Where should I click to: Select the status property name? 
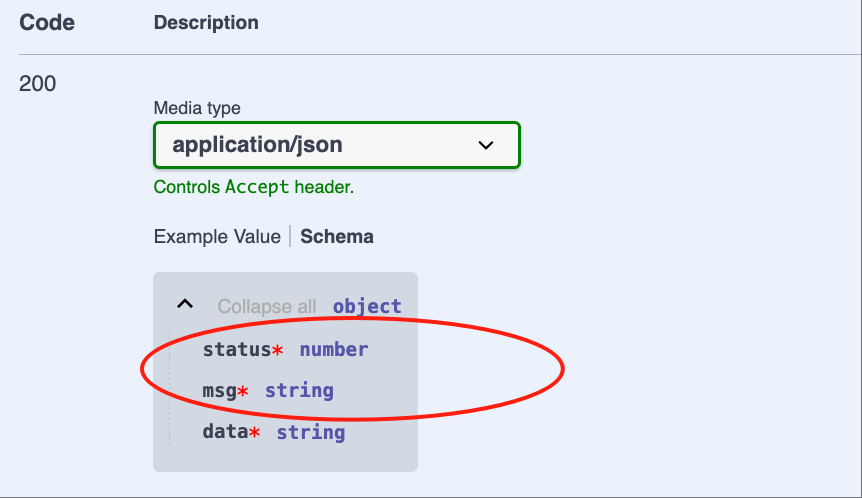click(237, 350)
